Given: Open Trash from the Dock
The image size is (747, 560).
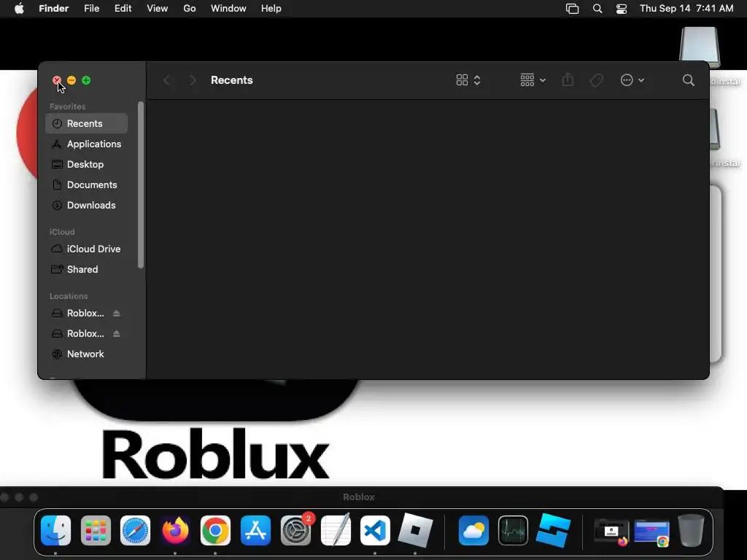Looking at the screenshot, I should click(692, 531).
